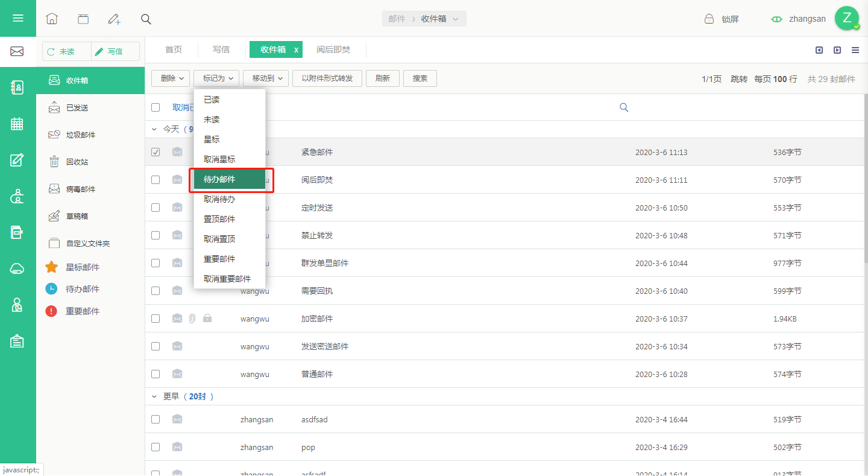Viewport: 868px width, 476px height.
Task: Check the 需要回执 mail checkbox
Action: pos(156,291)
